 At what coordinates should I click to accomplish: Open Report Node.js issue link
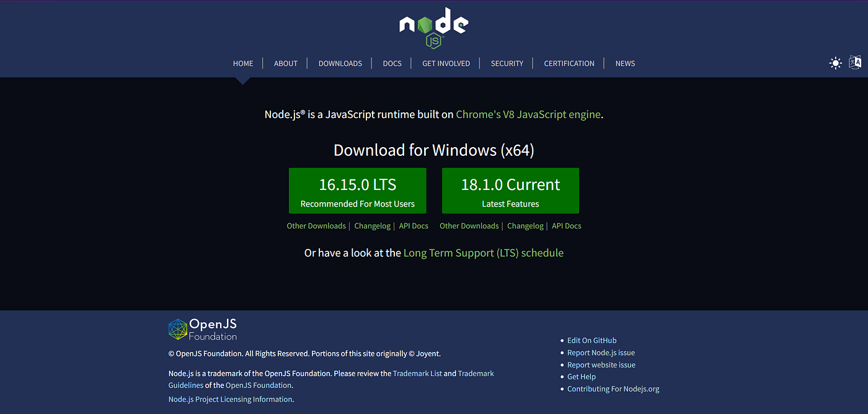click(x=601, y=353)
